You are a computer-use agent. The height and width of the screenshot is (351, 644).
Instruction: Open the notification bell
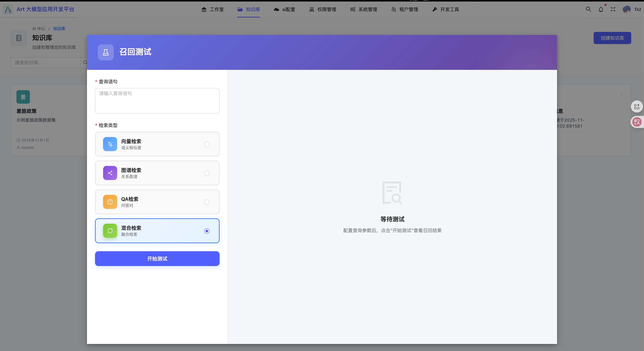click(x=601, y=10)
